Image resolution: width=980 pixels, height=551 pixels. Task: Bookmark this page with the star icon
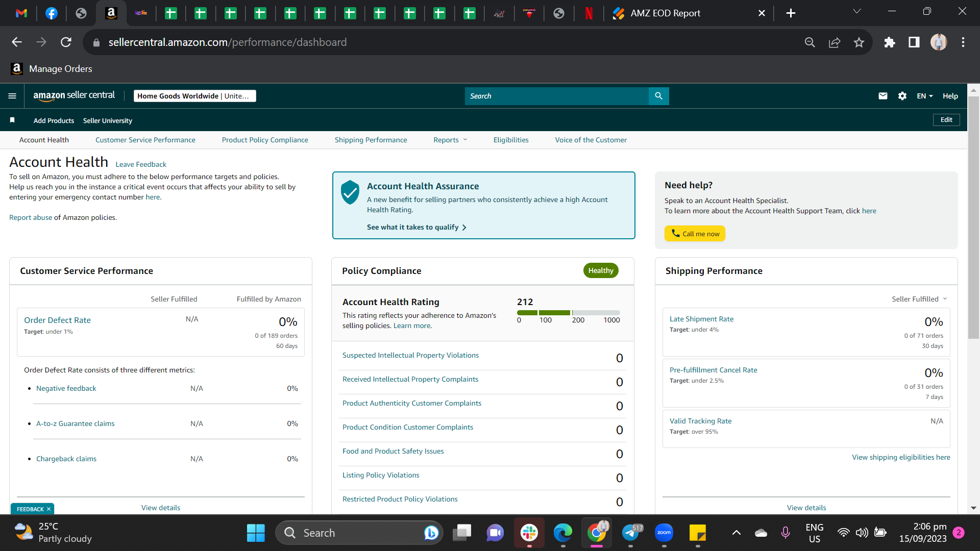859,42
